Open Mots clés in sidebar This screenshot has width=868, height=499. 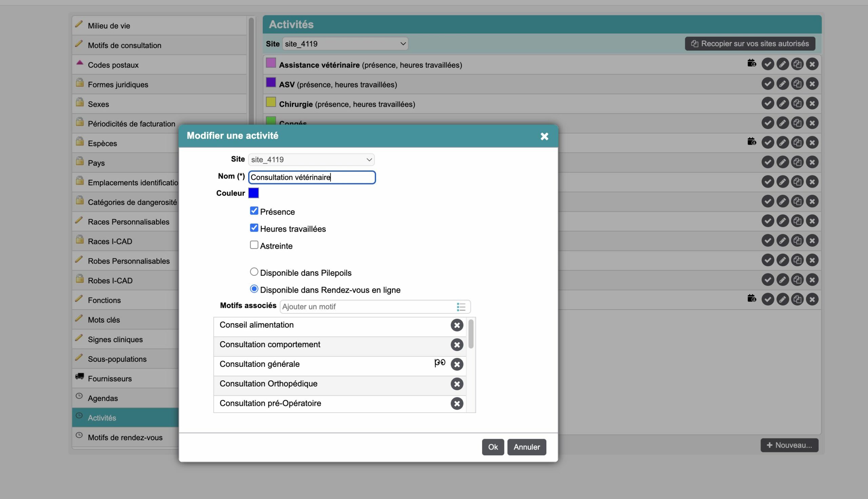coord(125,320)
